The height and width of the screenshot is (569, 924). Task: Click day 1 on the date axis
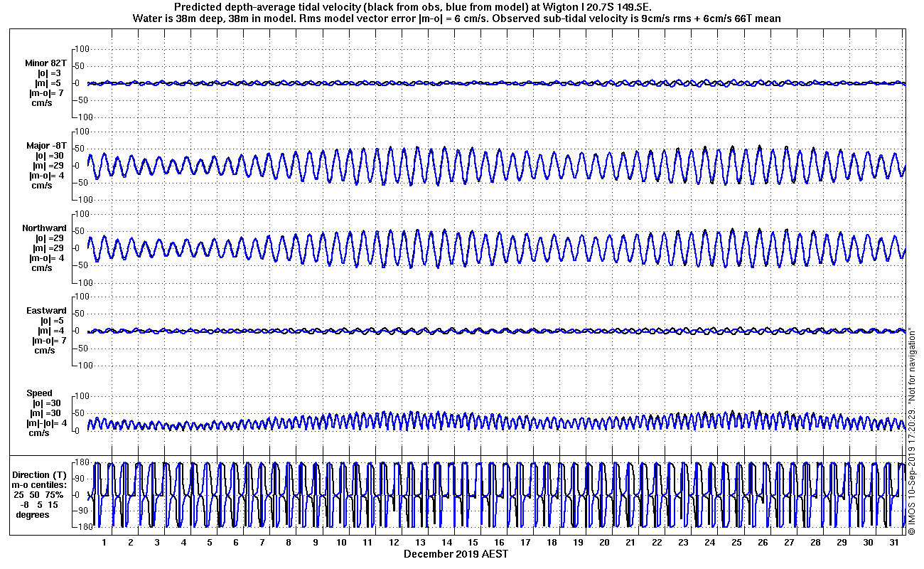click(x=104, y=542)
